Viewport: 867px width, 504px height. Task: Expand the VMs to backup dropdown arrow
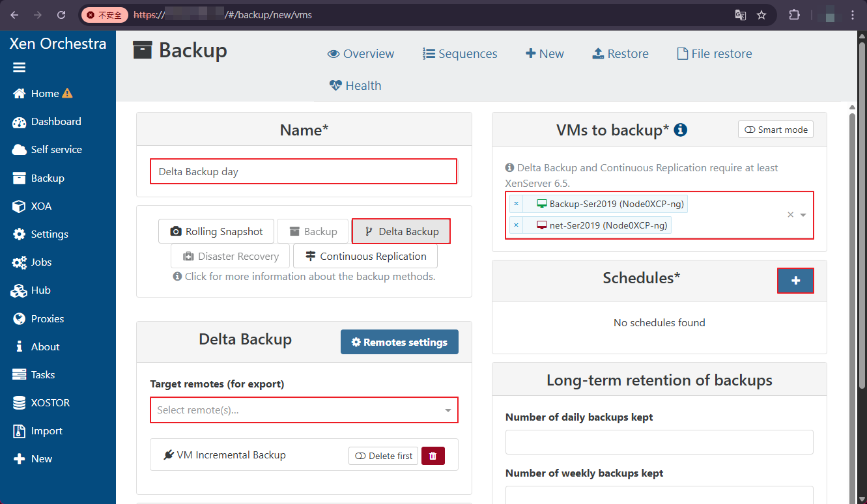tap(803, 215)
